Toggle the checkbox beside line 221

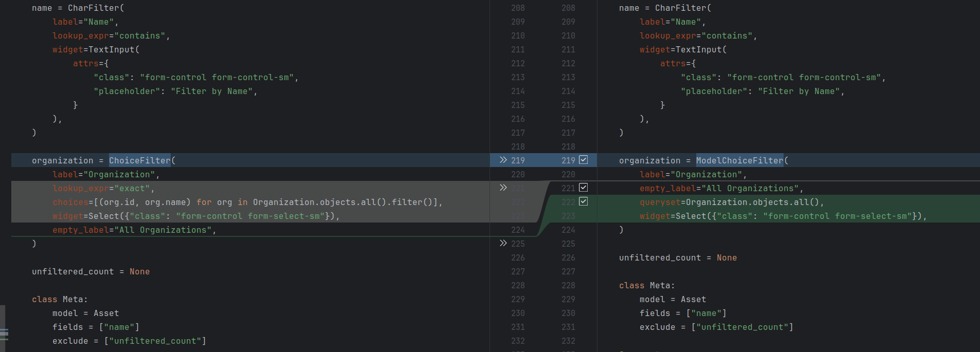pos(583,188)
